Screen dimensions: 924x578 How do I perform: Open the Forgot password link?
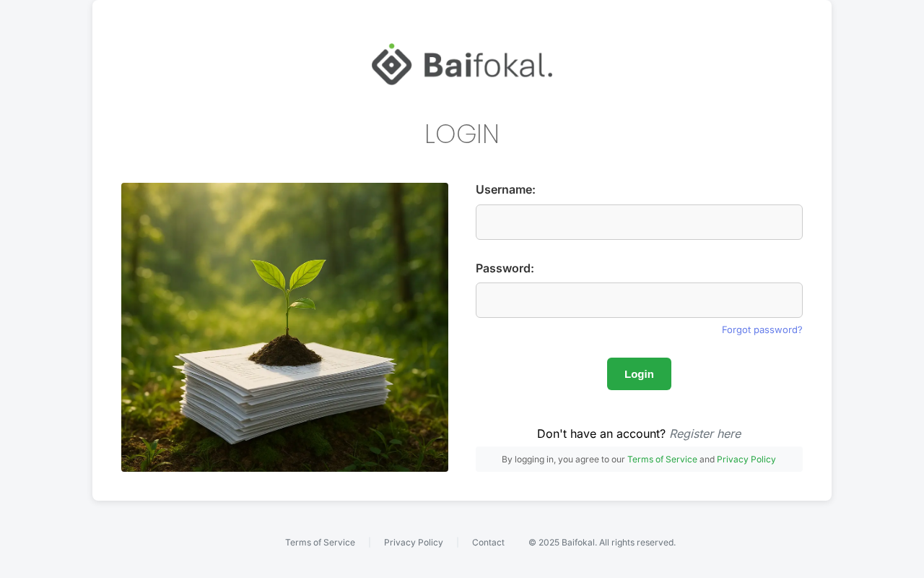pyautogui.click(x=762, y=329)
